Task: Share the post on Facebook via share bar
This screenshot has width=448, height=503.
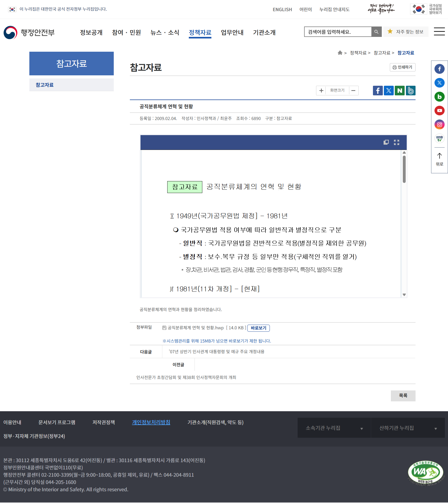Action: 378,91
